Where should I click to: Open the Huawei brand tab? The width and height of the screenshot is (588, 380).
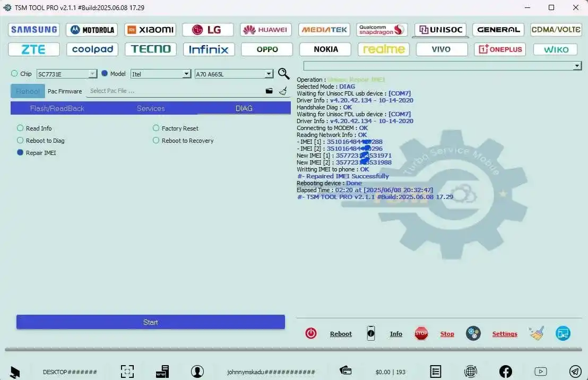click(266, 30)
